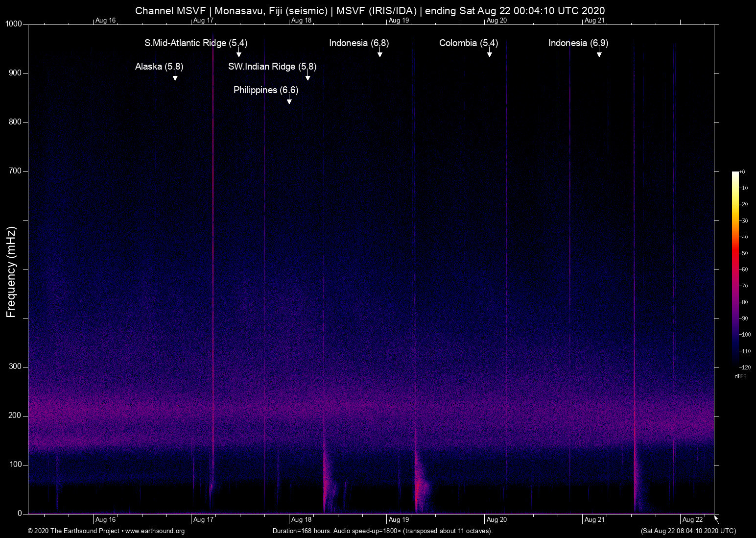Click the 1000 mHz frequency axis label
This screenshot has width=756, height=538.
point(13,24)
